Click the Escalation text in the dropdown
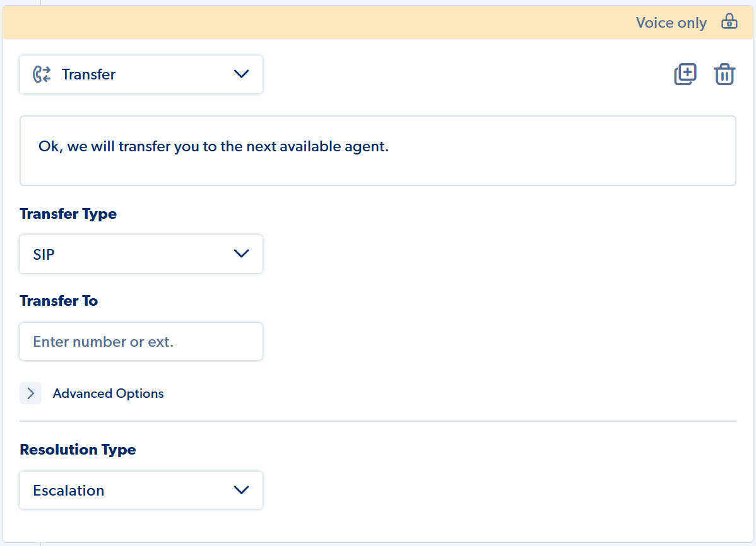Viewport: 756px width, 546px height. tap(68, 490)
